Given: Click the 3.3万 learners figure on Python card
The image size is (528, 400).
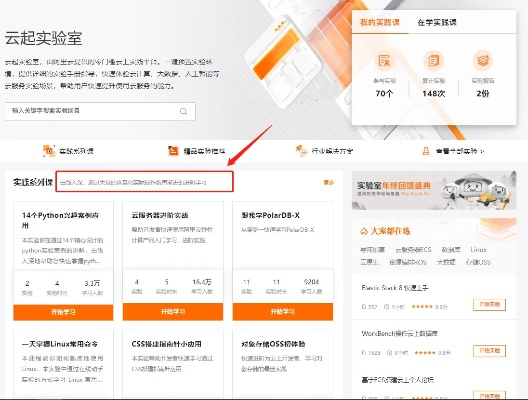Looking at the screenshot, I should coord(92,283).
